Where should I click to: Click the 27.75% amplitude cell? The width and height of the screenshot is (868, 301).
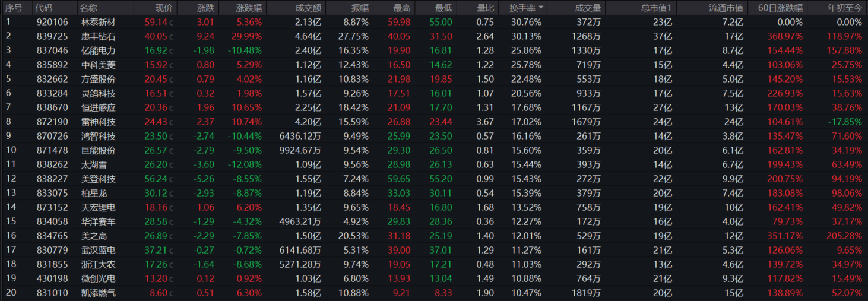(x=353, y=36)
